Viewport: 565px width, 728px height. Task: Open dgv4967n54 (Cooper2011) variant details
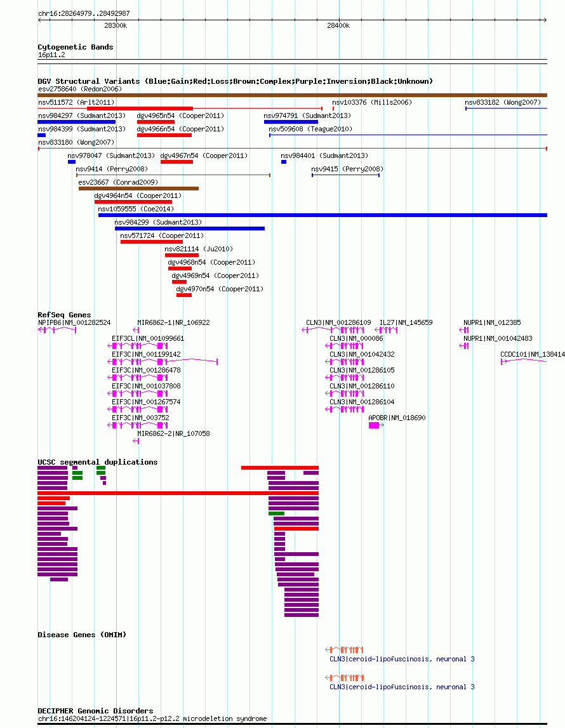click(204, 156)
